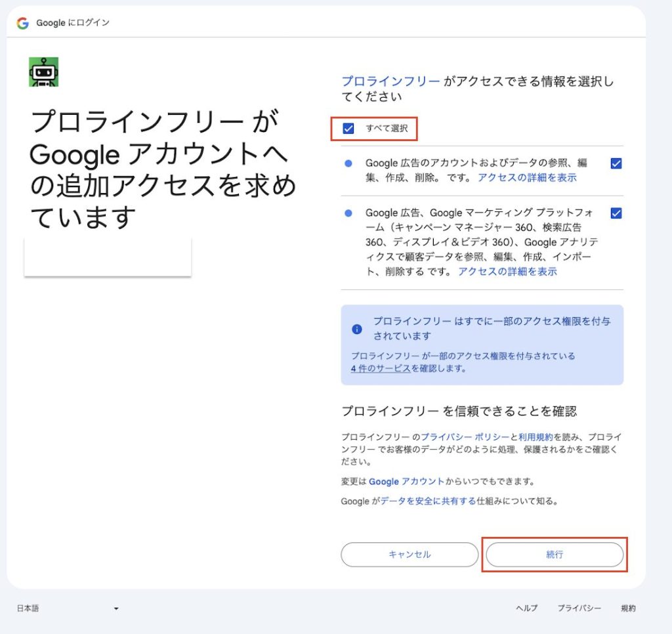Click the 続行 button
This screenshot has width=672, height=634.
tap(555, 555)
